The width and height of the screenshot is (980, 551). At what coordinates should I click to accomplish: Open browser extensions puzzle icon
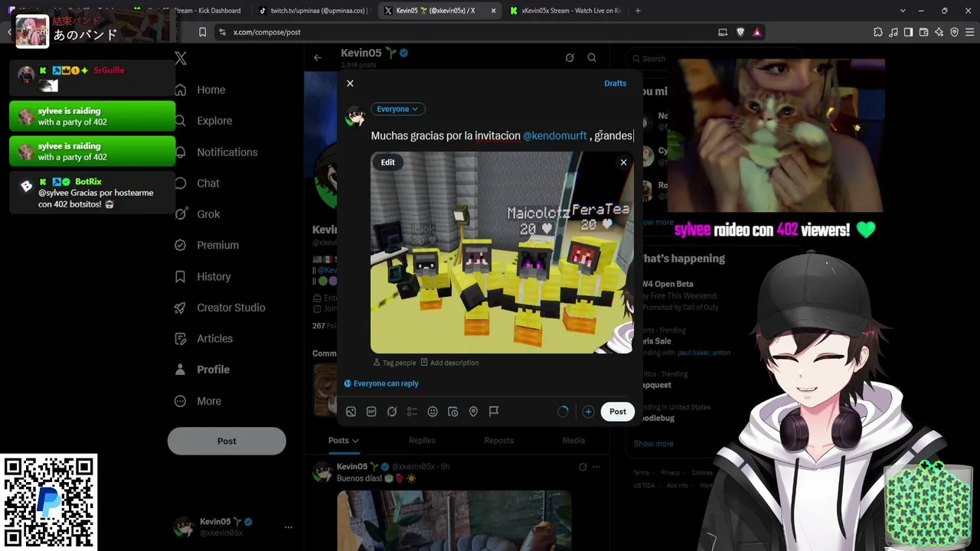click(x=878, y=32)
